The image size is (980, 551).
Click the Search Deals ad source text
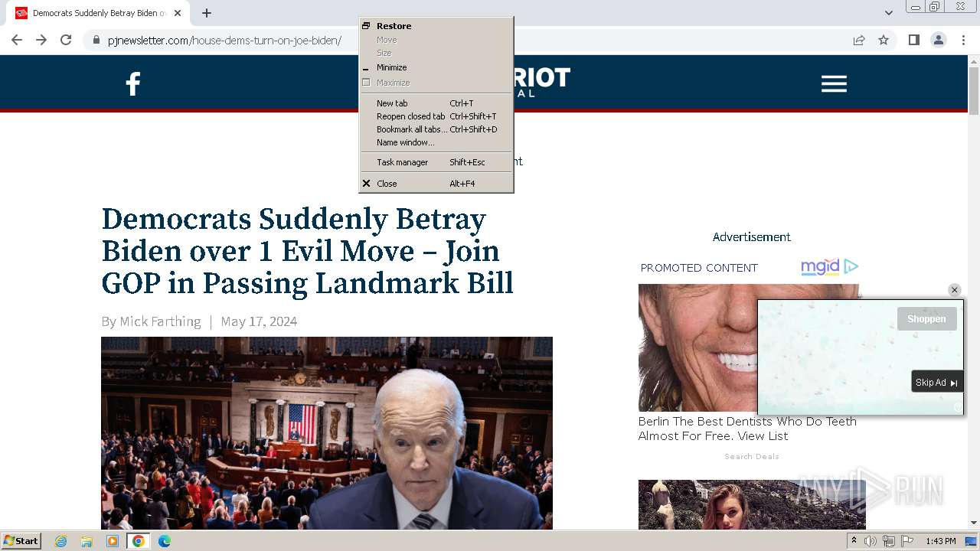point(752,456)
